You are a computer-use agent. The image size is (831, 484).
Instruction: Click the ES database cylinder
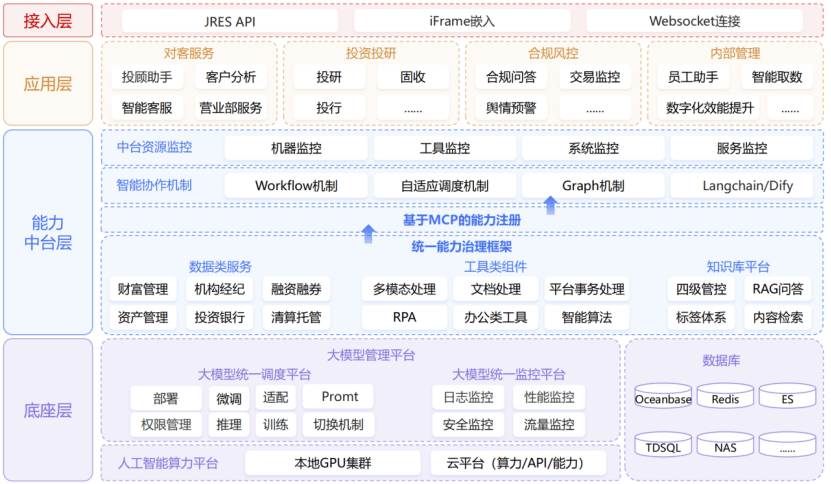pyautogui.click(x=787, y=399)
